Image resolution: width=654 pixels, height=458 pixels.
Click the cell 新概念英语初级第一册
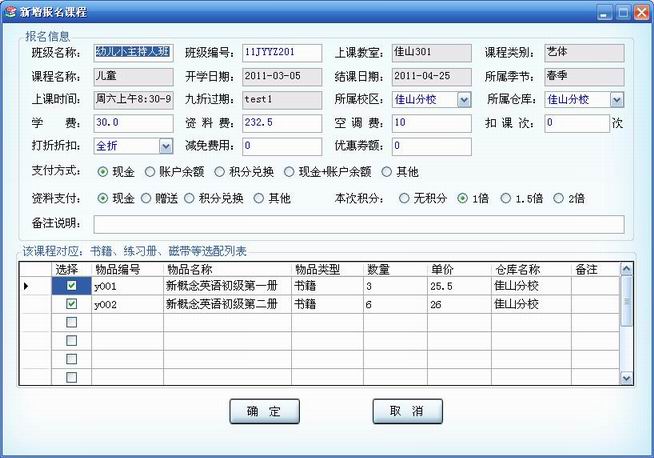pyautogui.click(x=227, y=286)
